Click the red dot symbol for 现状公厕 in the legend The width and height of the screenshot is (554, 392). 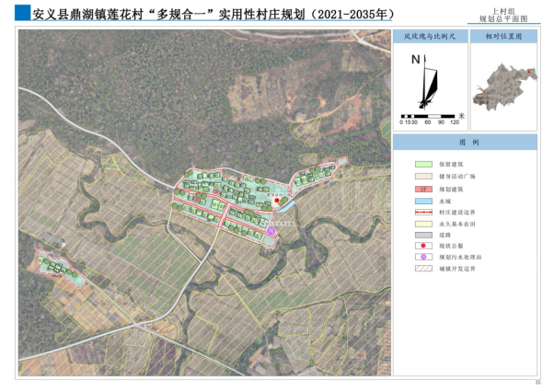(423, 245)
